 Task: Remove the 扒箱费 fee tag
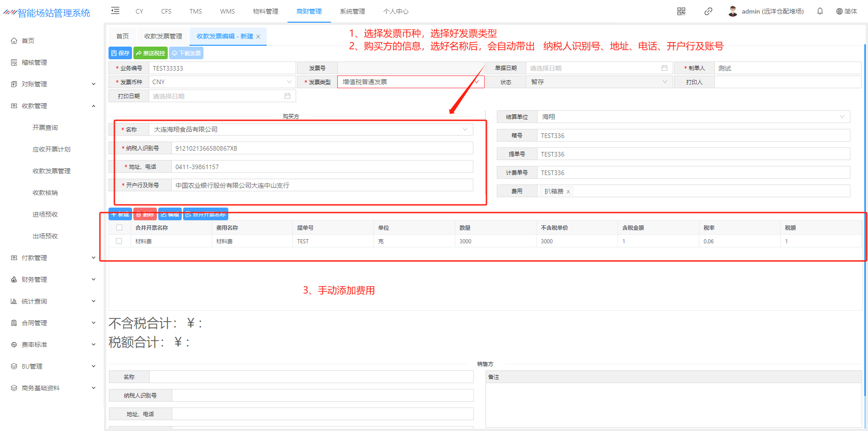click(x=568, y=192)
